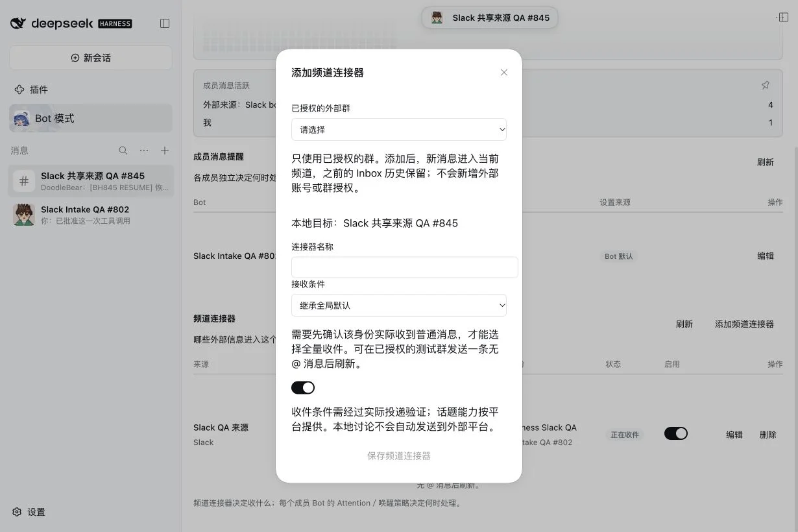Click 删除 for Slack QA 来源 row

click(x=768, y=435)
